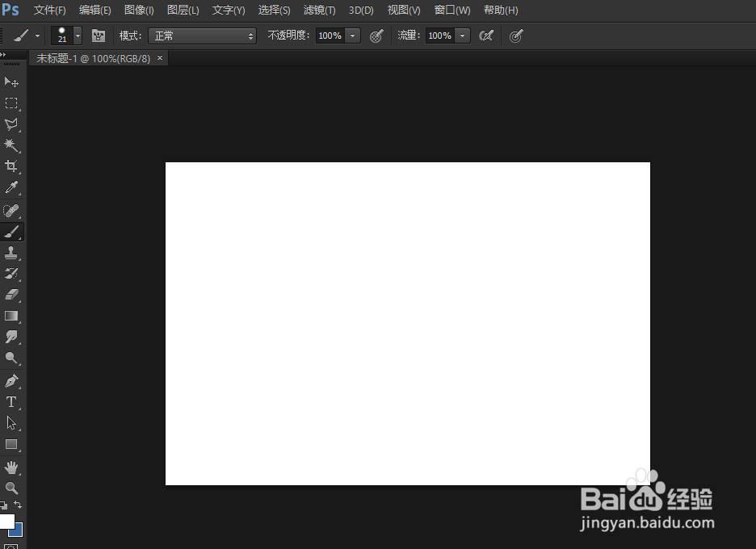This screenshot has height=549, width=756.
Task: Select the Dodge tool
Action: point(11,358)
